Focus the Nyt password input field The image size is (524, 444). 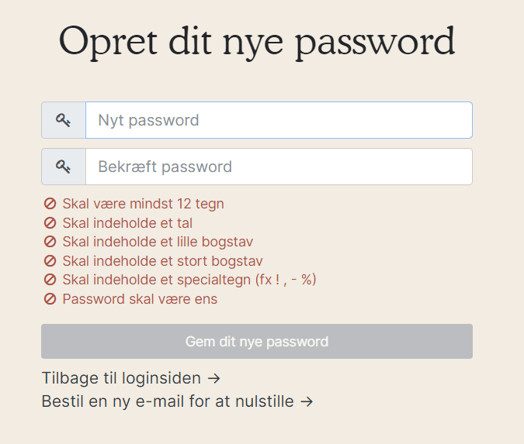(x=279, y=120)
